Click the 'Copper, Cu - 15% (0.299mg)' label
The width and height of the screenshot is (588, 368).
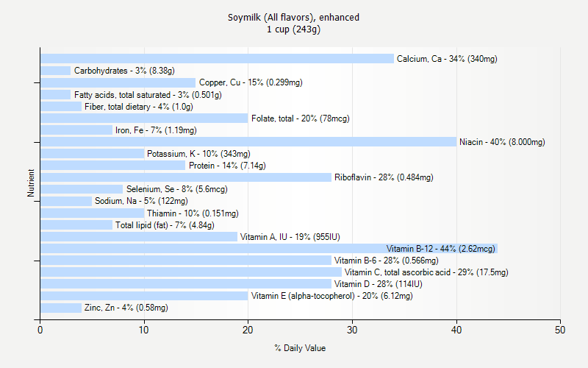251,82
